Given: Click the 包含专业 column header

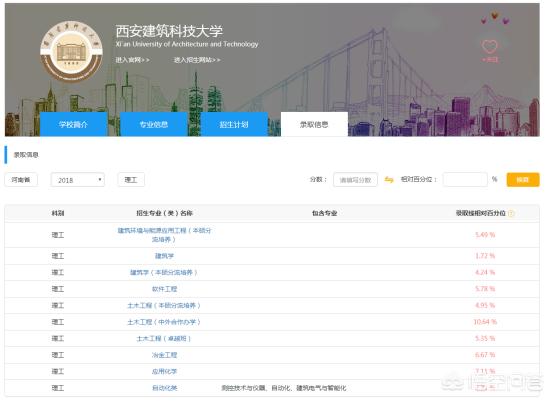Looking at the screenshot, I should pyautogui.click(x=324, y=213).
